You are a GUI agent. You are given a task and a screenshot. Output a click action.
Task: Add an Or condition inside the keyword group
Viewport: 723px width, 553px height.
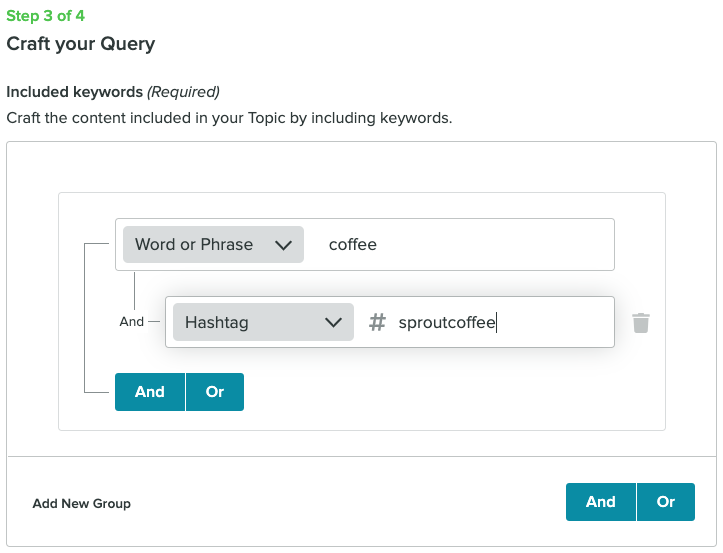point(215,392)
